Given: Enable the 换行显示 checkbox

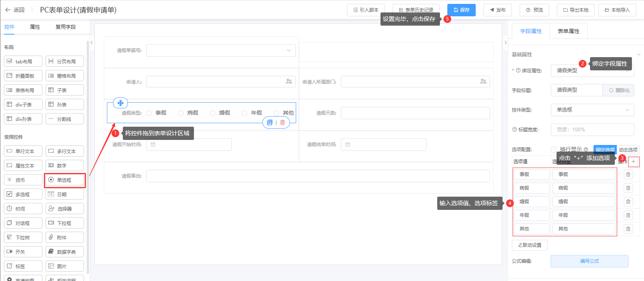Looking at the screenshot, I should pyautogui.click(x=553, y=150).
